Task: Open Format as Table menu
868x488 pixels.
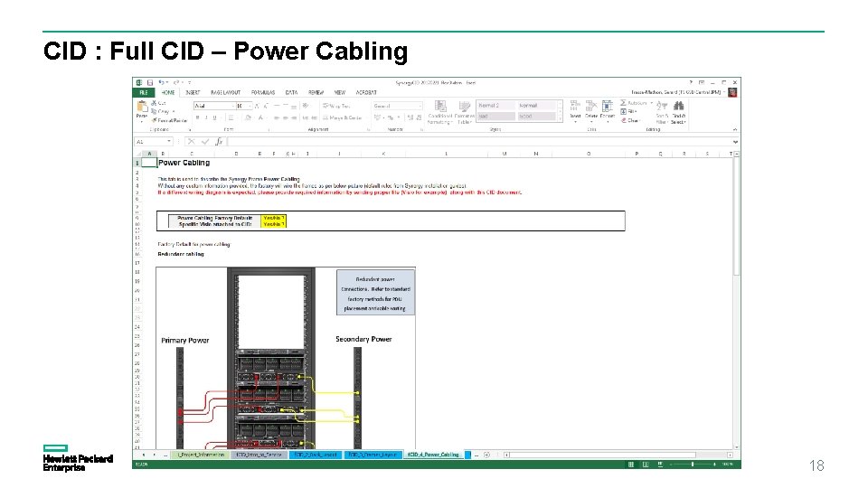Action: (465, 112)
